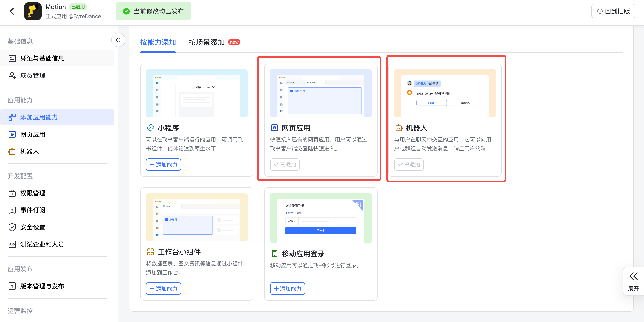Expand the right side panel labeled 展开
This screenshot has height=322, width=644.
point(633,281)
